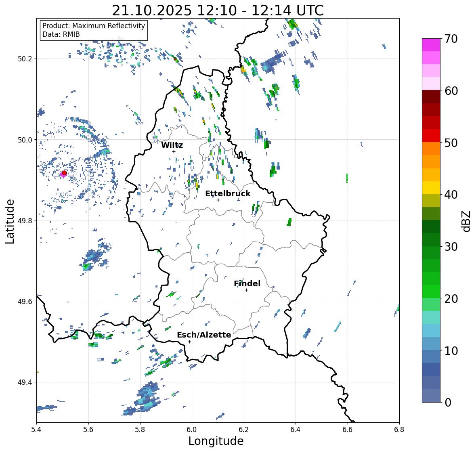
Task: Click the dark maroon colorbar segment below 60
Action: point(431,97)
